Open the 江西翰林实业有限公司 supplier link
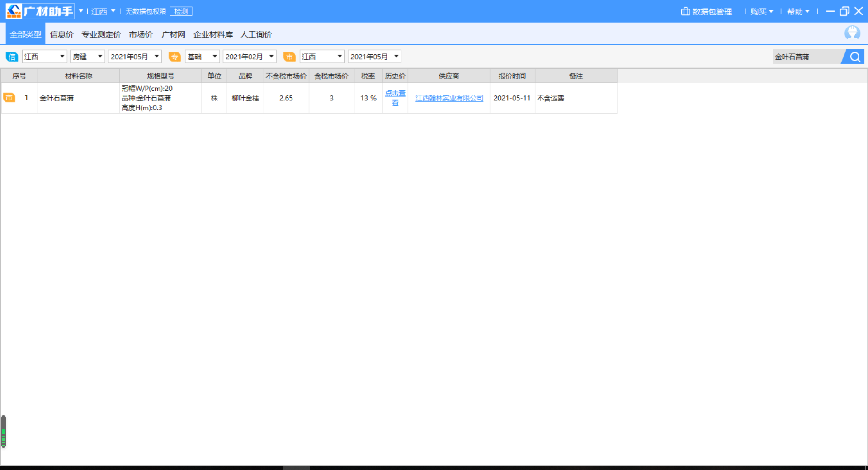This screenshot has width=868, height=470. pos(449,98)
